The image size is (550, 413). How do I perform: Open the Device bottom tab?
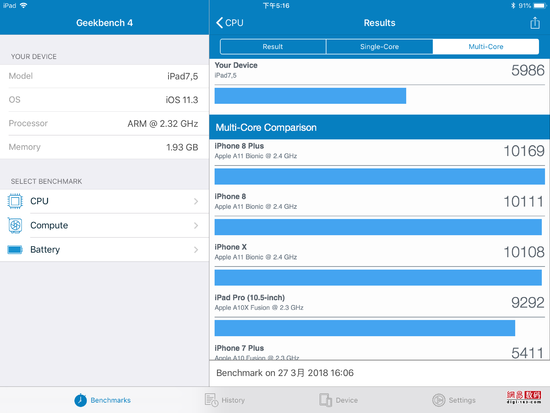338,400
